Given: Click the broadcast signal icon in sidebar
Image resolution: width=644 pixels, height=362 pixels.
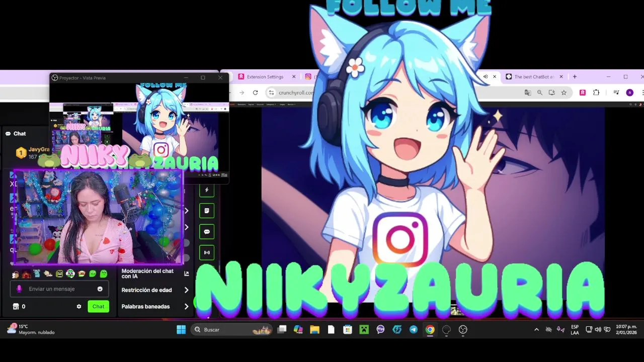Looking at the screenshot, I should (206, 252).
